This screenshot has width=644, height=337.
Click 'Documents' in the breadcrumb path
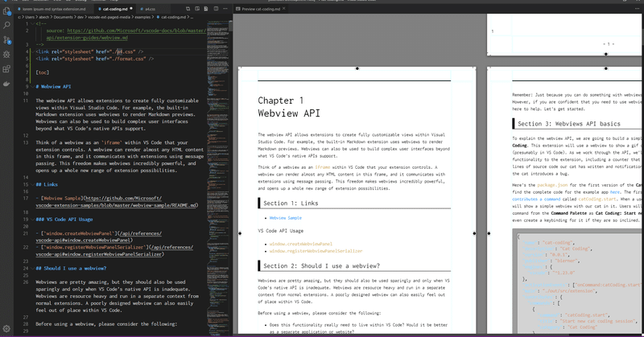click(x=63, y=17)
